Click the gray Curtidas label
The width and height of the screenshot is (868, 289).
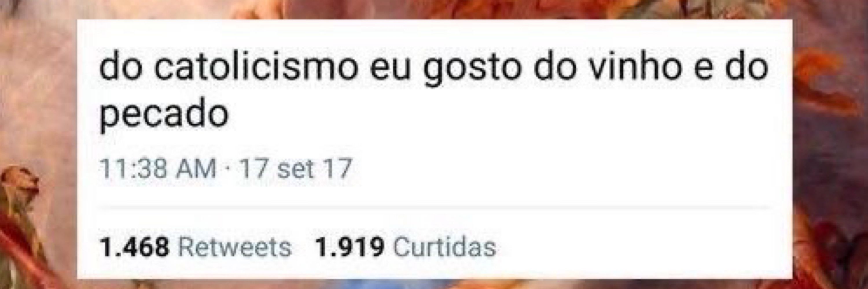coord(445,247)
